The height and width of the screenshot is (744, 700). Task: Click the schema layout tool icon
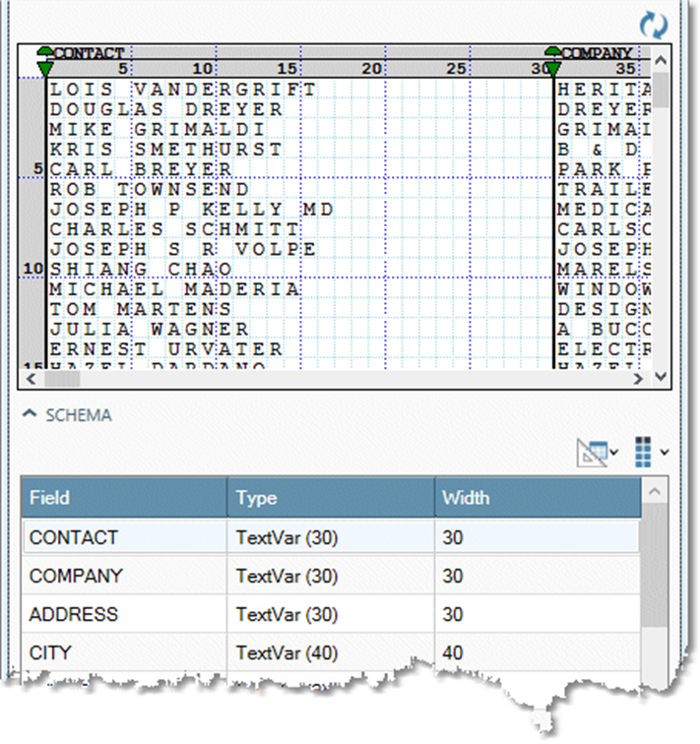pyautogui.click(x=593, y=452)
